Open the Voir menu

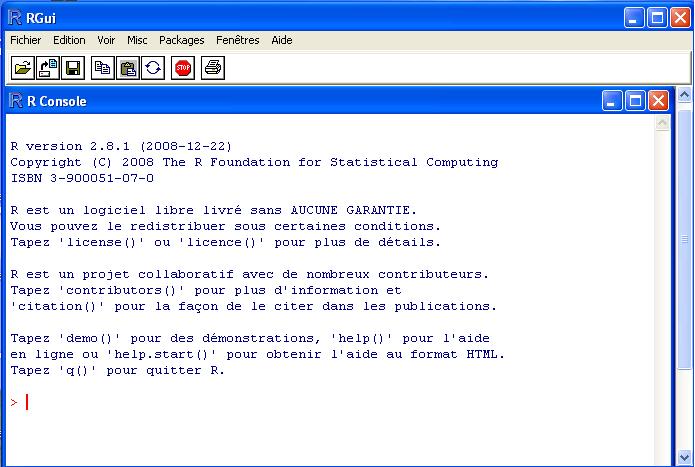pos(106,40)
